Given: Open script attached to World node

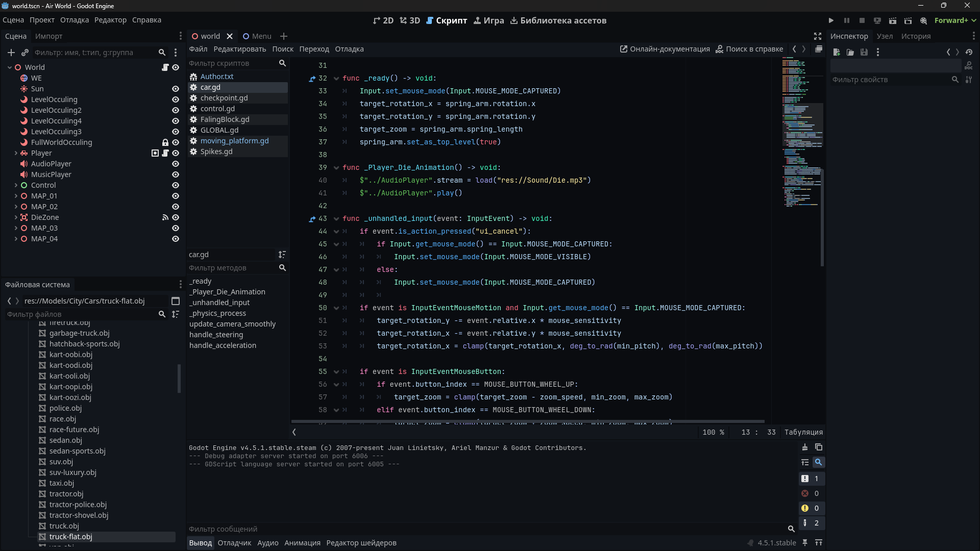Looking at the screenshot, I should [x=165, y=67].
